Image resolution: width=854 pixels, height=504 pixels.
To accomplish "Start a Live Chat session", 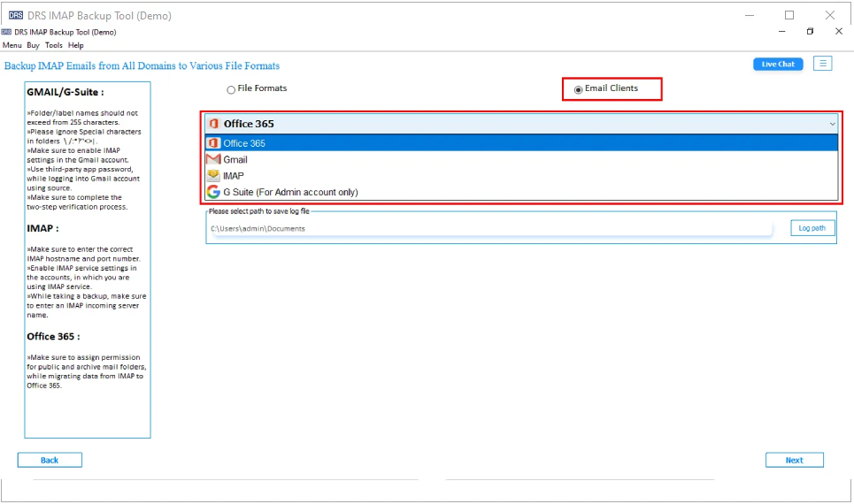I will pyautogui.click(x=778, y=64).
